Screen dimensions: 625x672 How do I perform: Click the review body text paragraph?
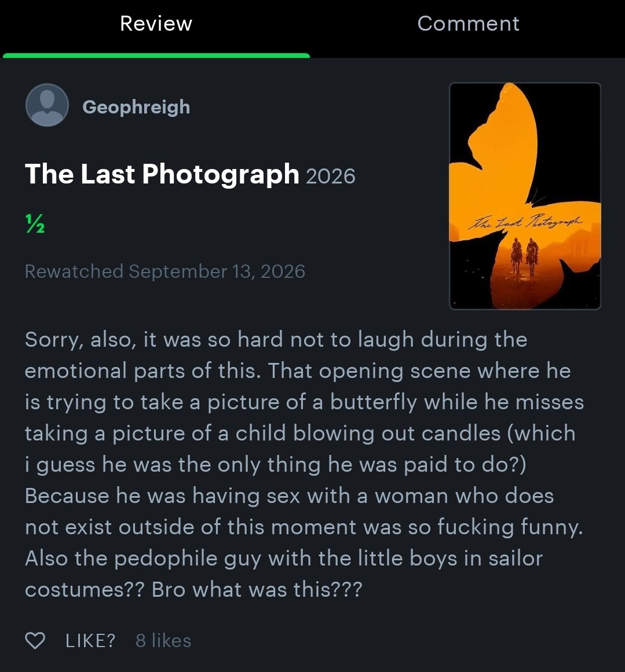[x=304, y=464]
